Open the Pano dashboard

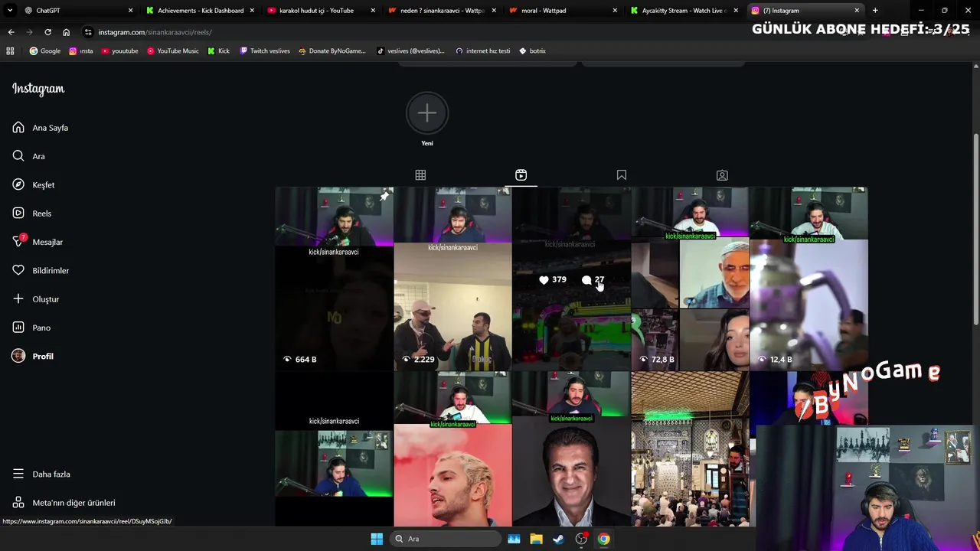click(31, 328)
